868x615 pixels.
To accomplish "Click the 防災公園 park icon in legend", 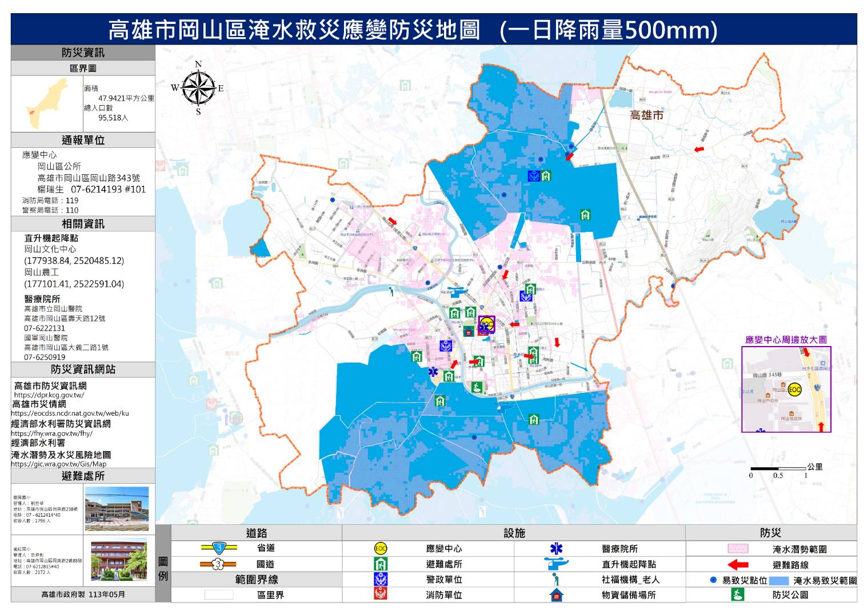I will (738, 594).
